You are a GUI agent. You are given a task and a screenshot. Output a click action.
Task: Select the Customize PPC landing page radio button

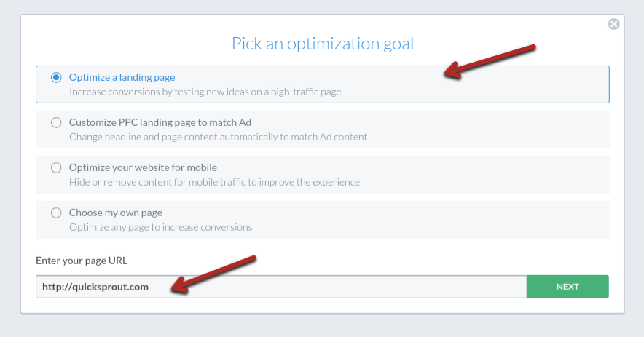[56, 122]
